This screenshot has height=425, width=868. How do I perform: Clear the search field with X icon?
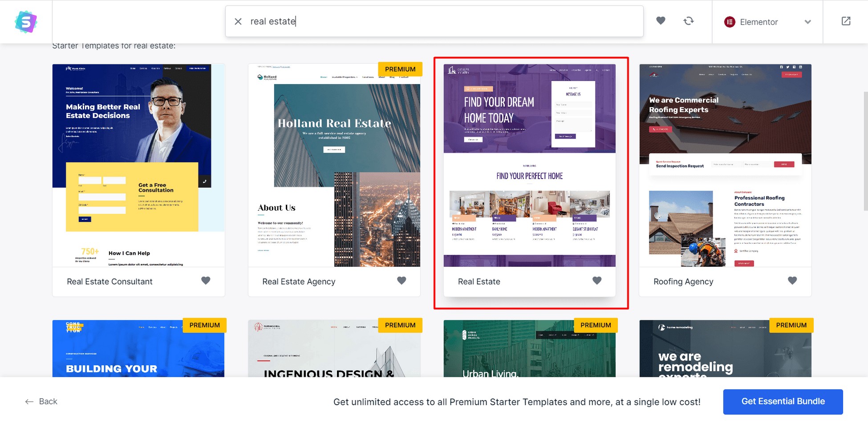coord(238,21)
